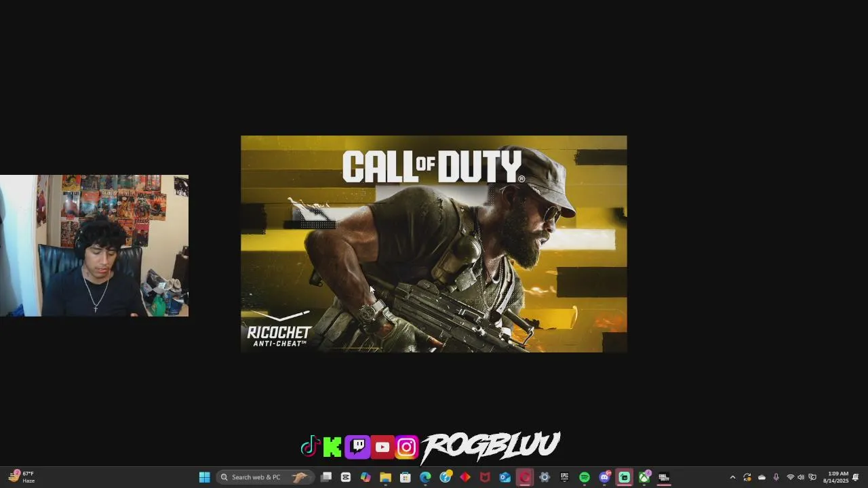Image resolution: width=868 pixels, height=488 pixels.
Task: Launch CapCut from the taskbar
Action: pos(346,477)
